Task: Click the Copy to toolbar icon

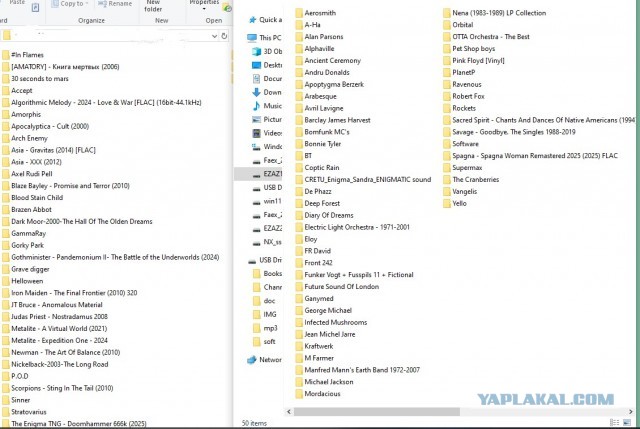Action: click(55, 4)
